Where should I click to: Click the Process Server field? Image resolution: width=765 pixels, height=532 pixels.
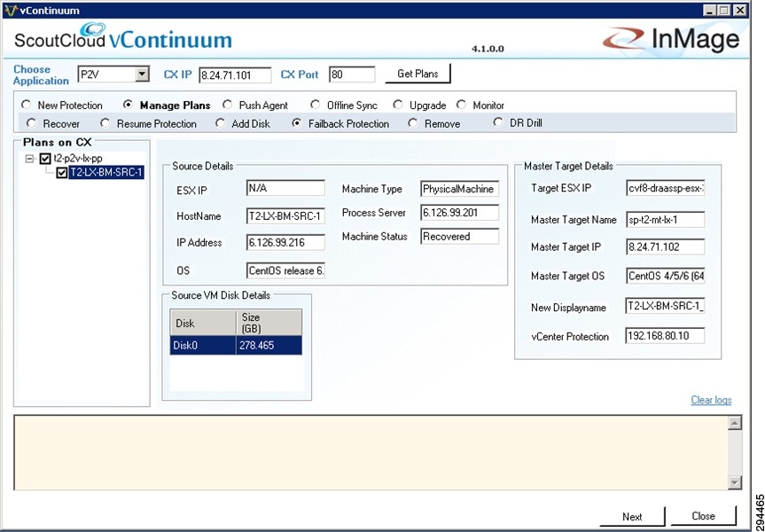click(x=459, y=213)
